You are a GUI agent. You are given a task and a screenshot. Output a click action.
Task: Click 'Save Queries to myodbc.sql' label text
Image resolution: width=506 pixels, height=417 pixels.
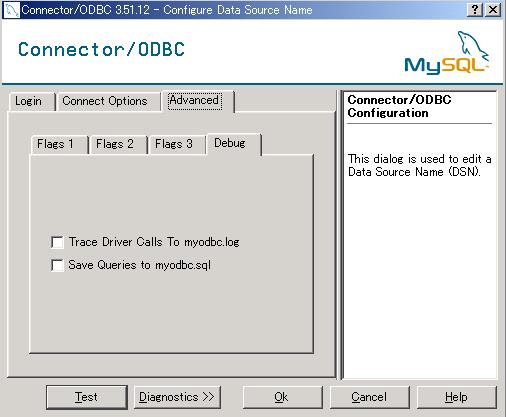(x=140, y=265)
